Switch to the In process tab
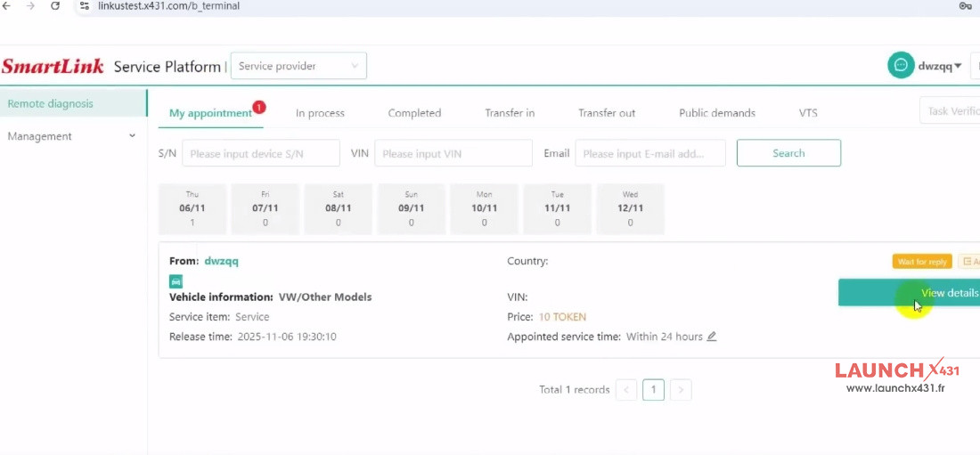The height and width of the screenshot is (455, 980). [320, 113]
